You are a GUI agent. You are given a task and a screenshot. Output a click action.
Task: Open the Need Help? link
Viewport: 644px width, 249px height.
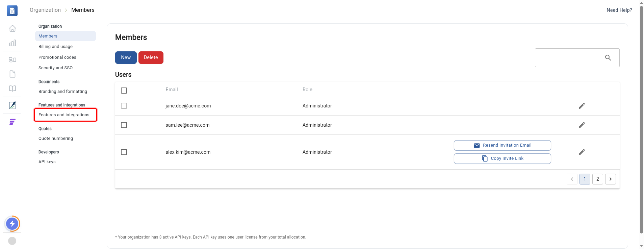(619, 10)
